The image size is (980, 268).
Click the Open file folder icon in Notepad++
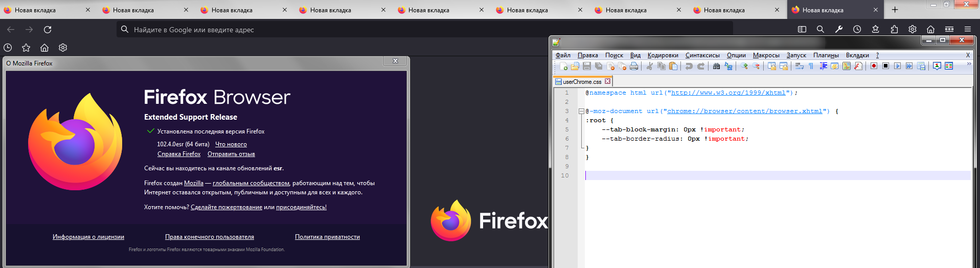[x=575, y=66]
